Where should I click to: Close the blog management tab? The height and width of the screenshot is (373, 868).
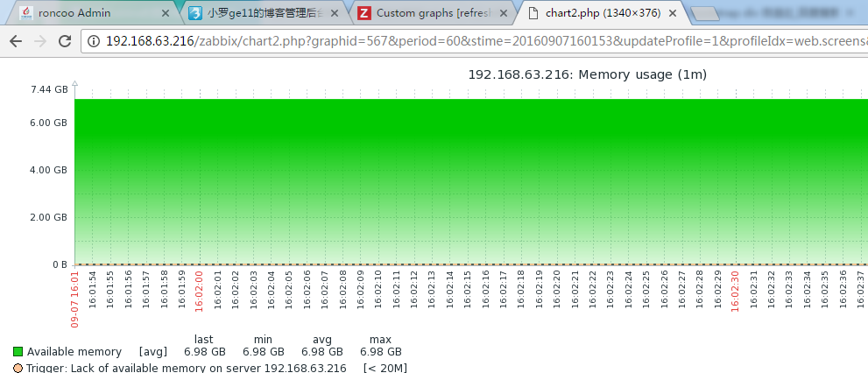335,13
